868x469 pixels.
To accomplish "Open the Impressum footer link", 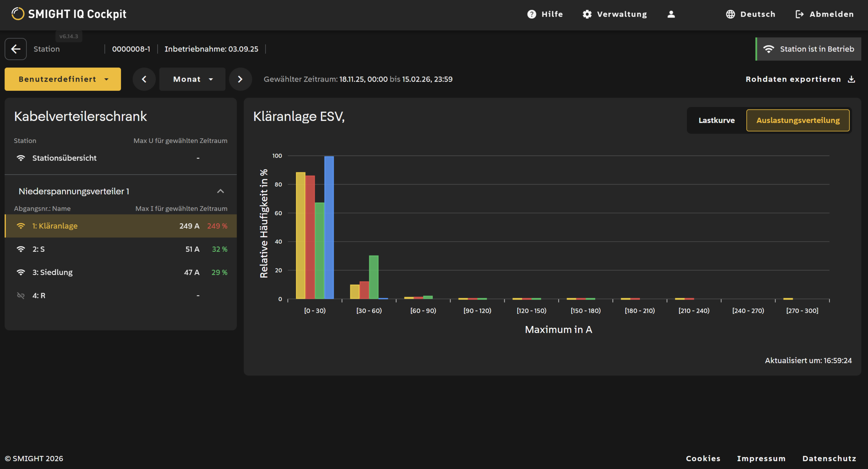I will point(761,458).
